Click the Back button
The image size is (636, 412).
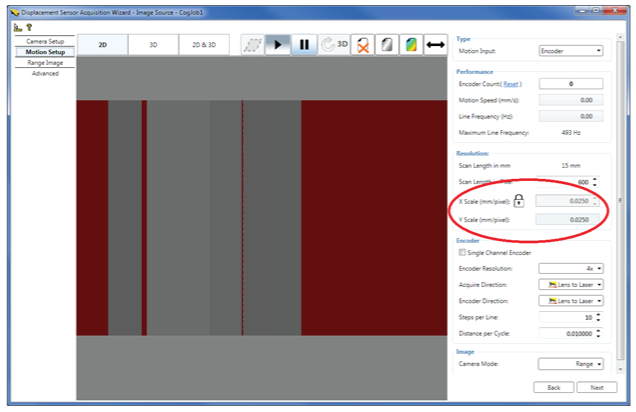[554, 387]
